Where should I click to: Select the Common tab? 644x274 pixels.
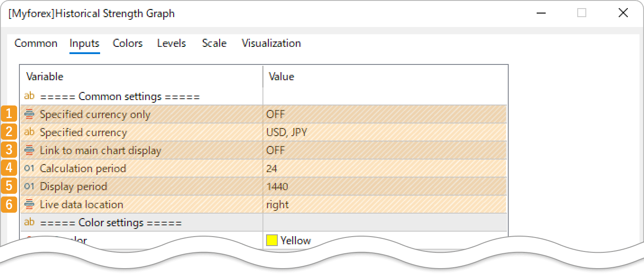(36, 43)
